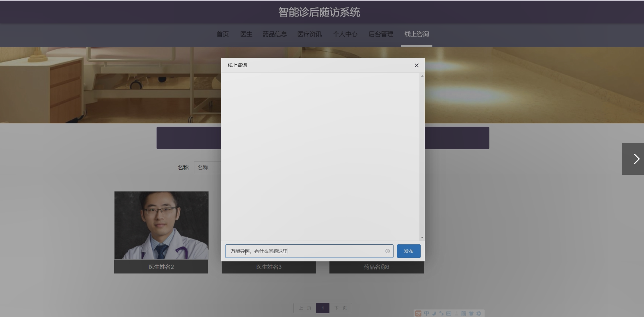This screenshot has width=644, height=317.
Task: Toggle IME Chinese/English mode (中)
Action: (x=426, y=313)
